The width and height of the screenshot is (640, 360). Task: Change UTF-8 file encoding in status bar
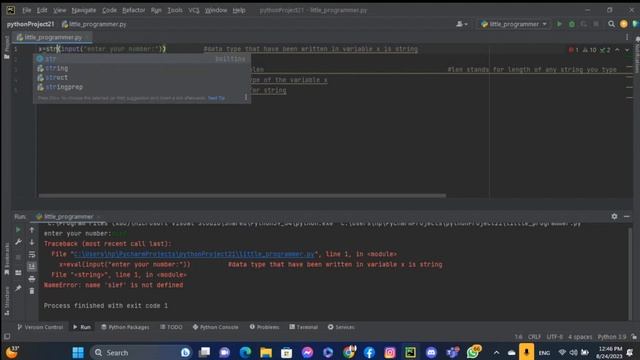(554, 337)
